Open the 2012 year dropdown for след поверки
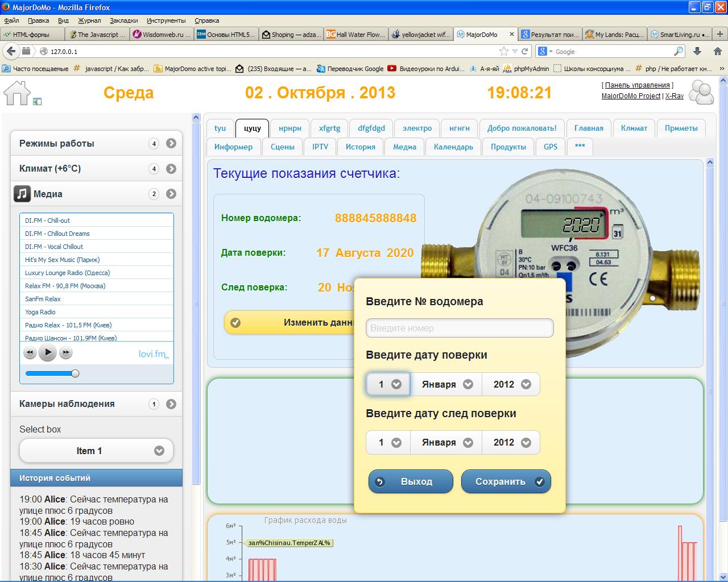 (x=511, y=442)
